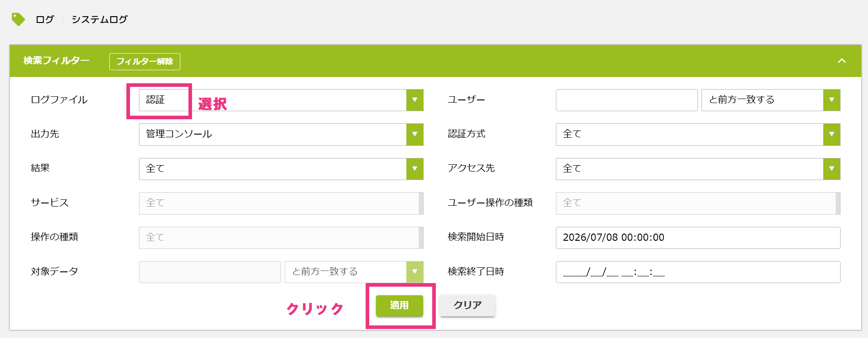Image resolution: width=868 pixels, height=338 pixels.
Task: Click the サービス selection field
Action: (x=281, y=203)
